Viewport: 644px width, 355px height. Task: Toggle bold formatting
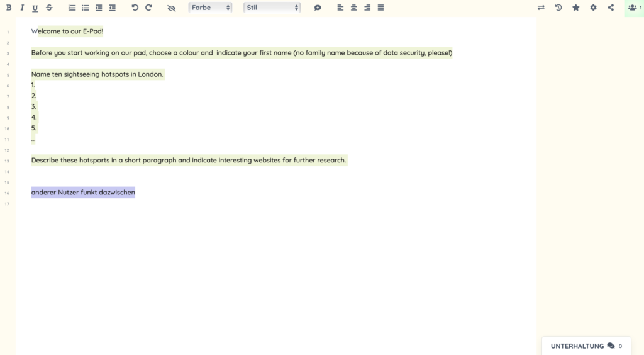pyautogui.click(x=9, y=8)
